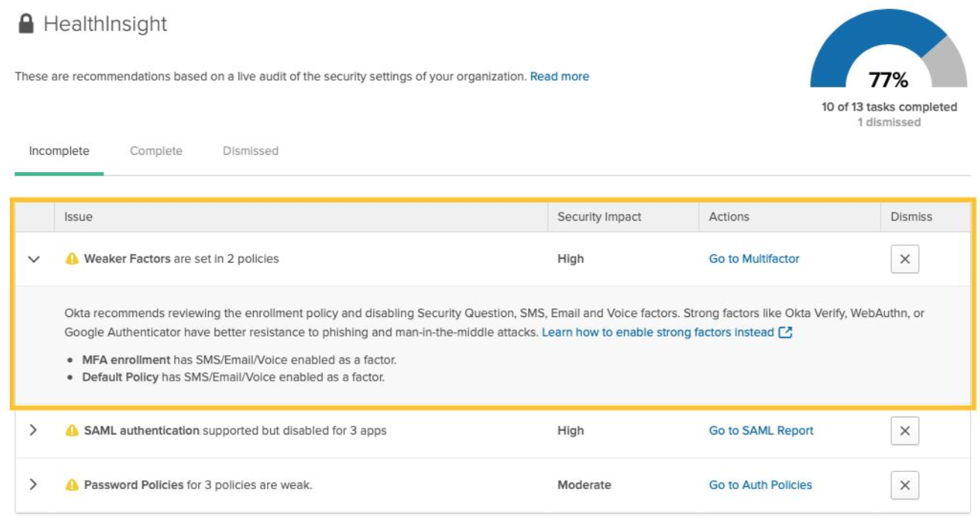Screen dimensions: 980x522
Task: Expand the Password Policies row
Action: pos(33,485)
